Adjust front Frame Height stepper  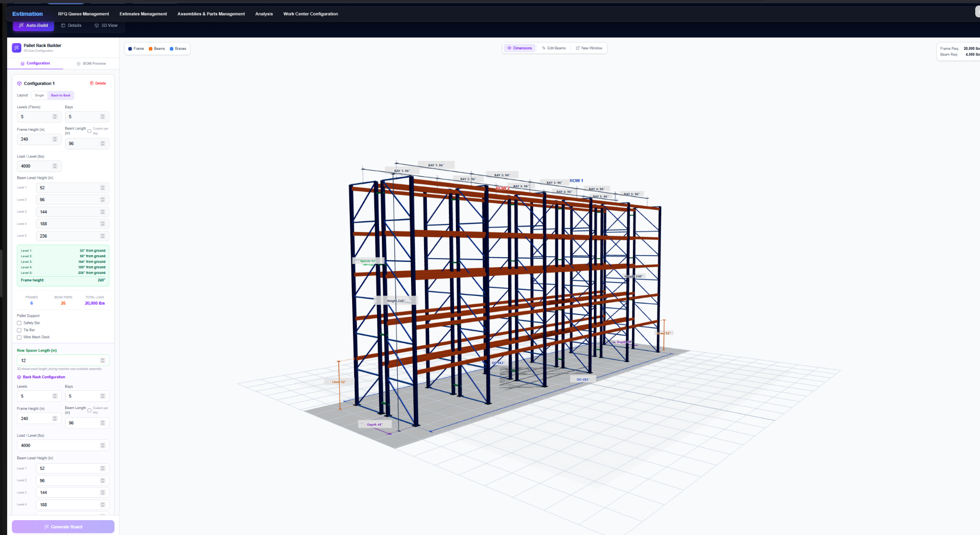55,139
